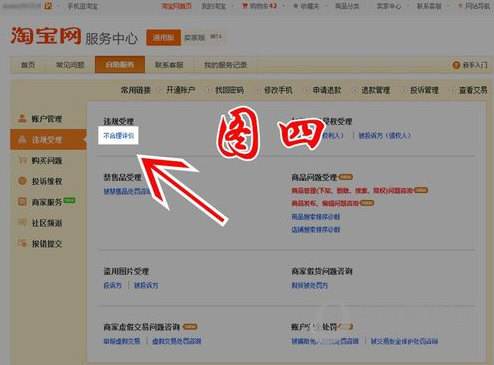Click the 淘宝网 logo
Viewport: 494px width, 365px height.
click(46, 36)
